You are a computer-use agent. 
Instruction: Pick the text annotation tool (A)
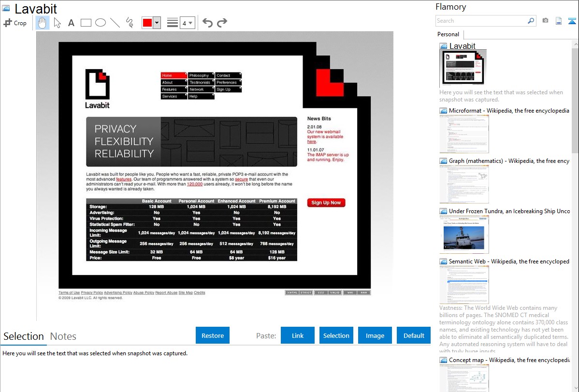71,23
